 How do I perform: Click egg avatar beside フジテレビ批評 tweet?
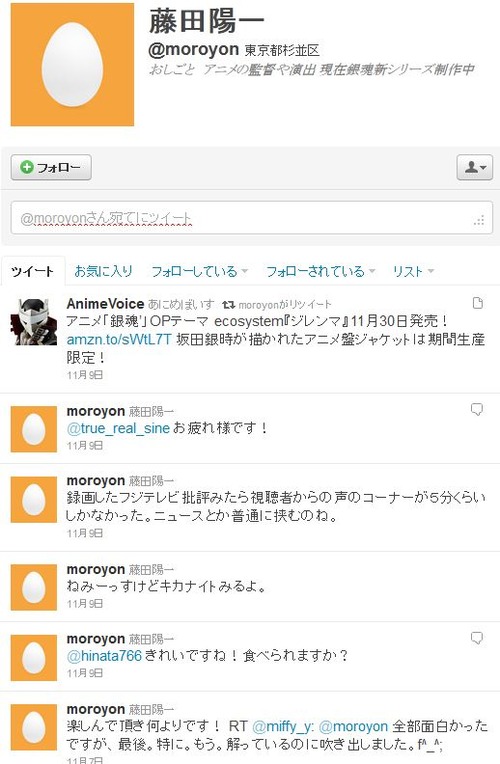click(x=34, y=500)
